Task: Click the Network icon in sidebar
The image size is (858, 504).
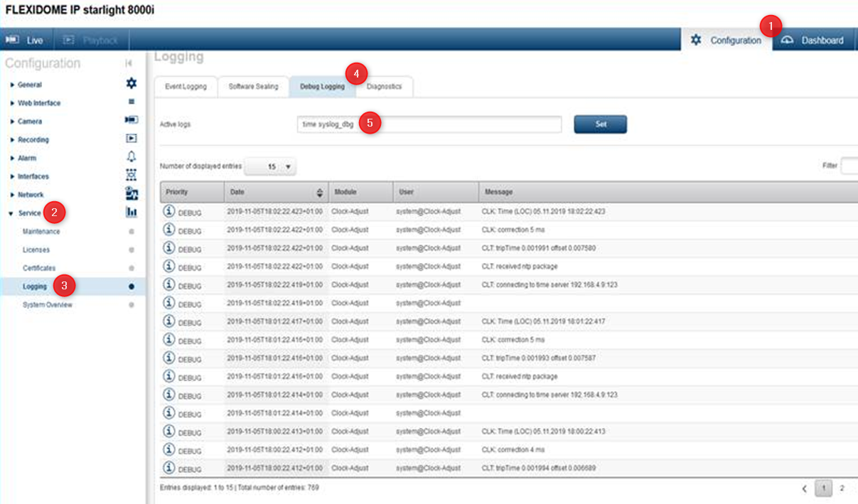Action: (131, 193)
